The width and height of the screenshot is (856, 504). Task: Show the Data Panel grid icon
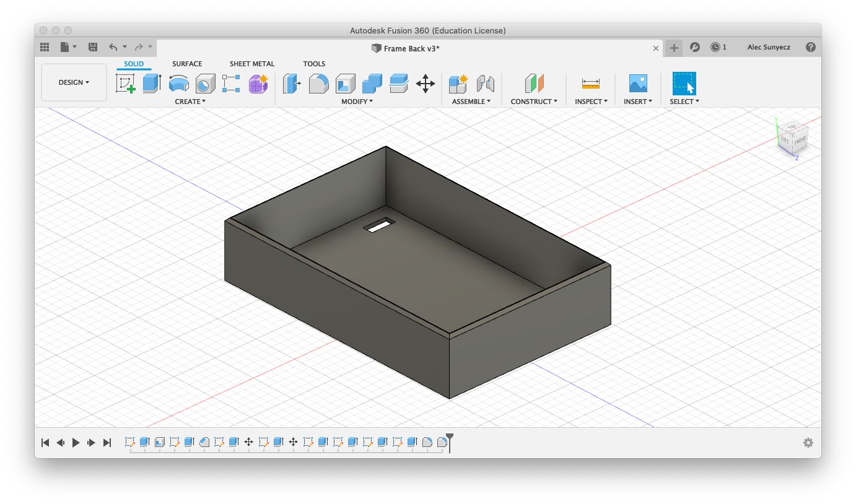45,47
